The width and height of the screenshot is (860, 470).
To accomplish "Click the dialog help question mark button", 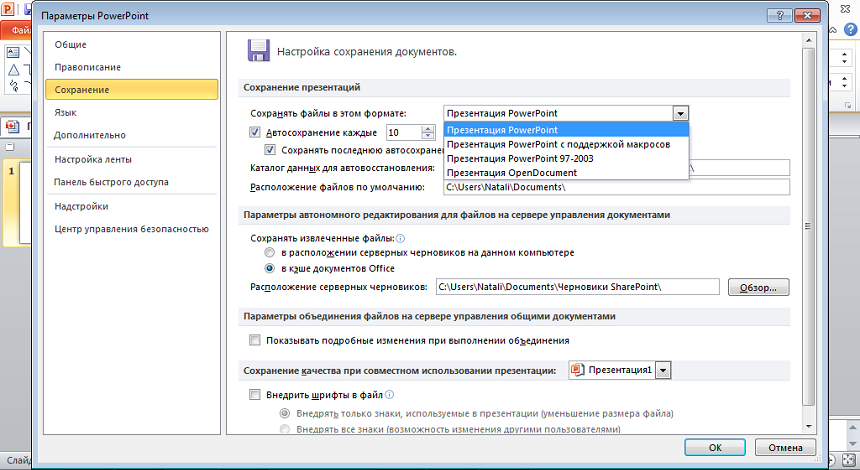I will 779,15.
